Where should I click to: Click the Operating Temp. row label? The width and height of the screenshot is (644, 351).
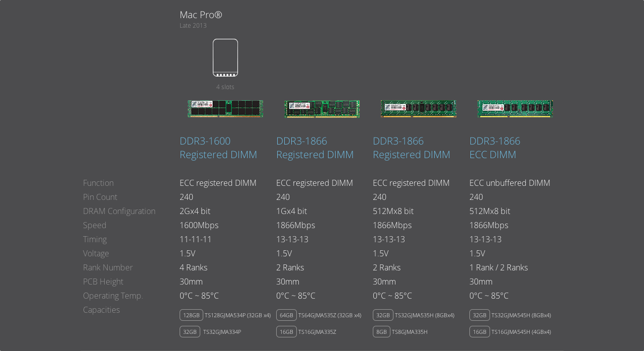pos(113,296)
